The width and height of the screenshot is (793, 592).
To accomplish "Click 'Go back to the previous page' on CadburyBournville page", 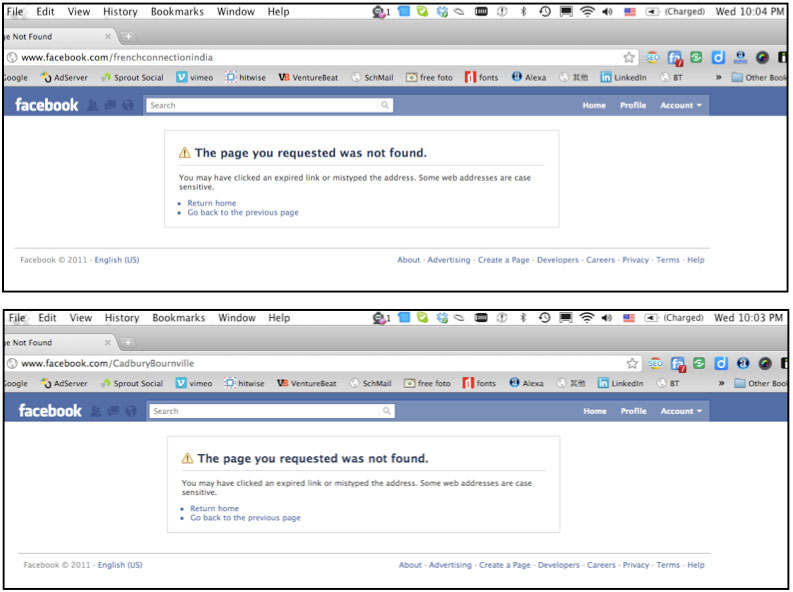I will (x=245, y=518).
